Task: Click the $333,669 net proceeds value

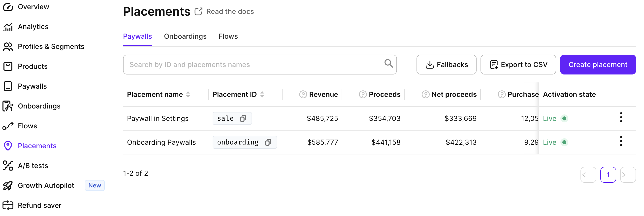Action: 460,118
